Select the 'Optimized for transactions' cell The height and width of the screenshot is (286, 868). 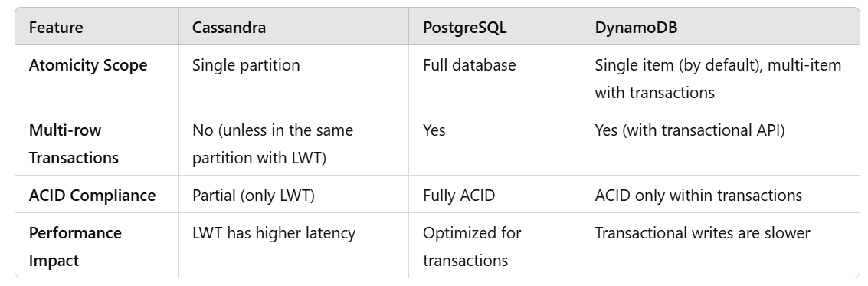click(x=472, y=247)
